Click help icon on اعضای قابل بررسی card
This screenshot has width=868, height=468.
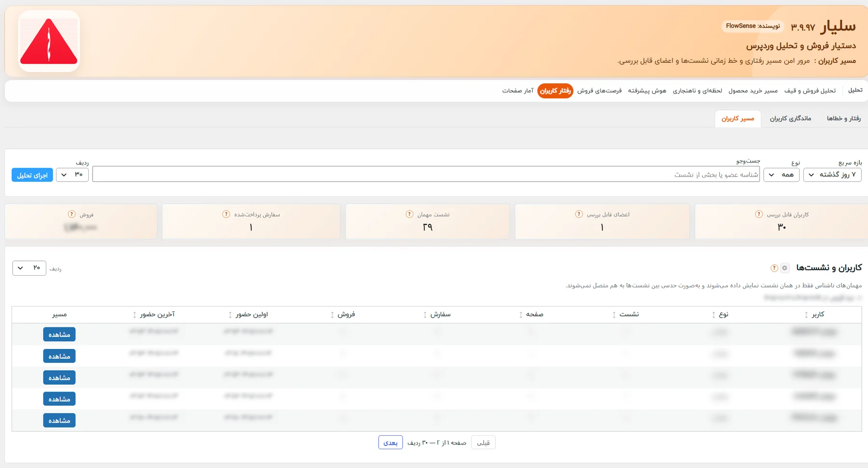[x=579, y=214]
